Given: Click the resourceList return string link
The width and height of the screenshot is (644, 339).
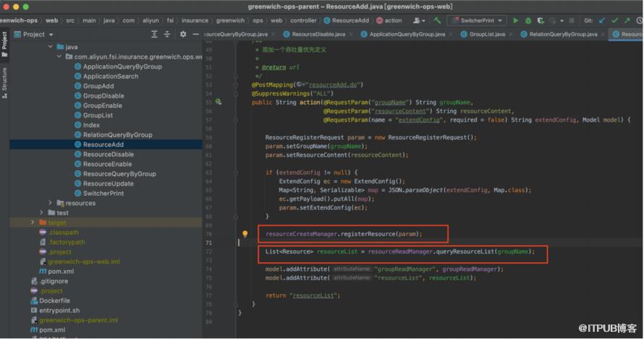Looking at the screenshot, I should point(313,295).
